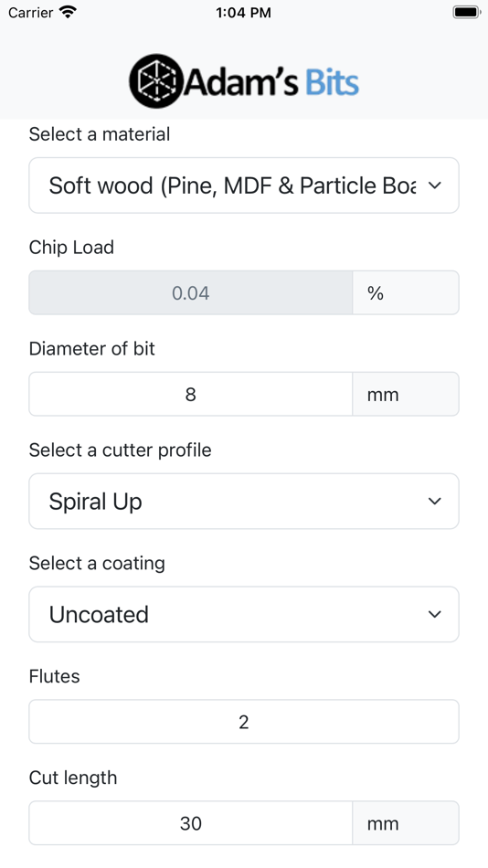The width and height of the screenshot is (488, 868).
Task: Tap the Wi-Fi icon in status bar
Action: coord(69,12)
